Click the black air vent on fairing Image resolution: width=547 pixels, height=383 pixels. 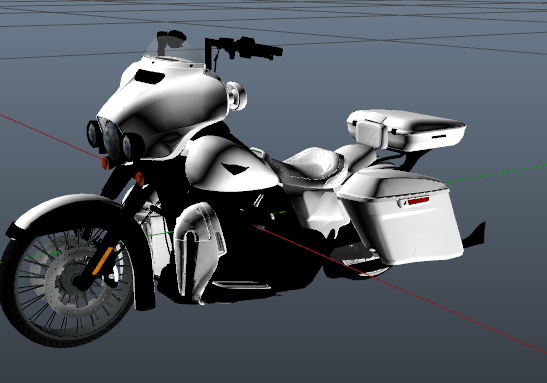point(149,76)
